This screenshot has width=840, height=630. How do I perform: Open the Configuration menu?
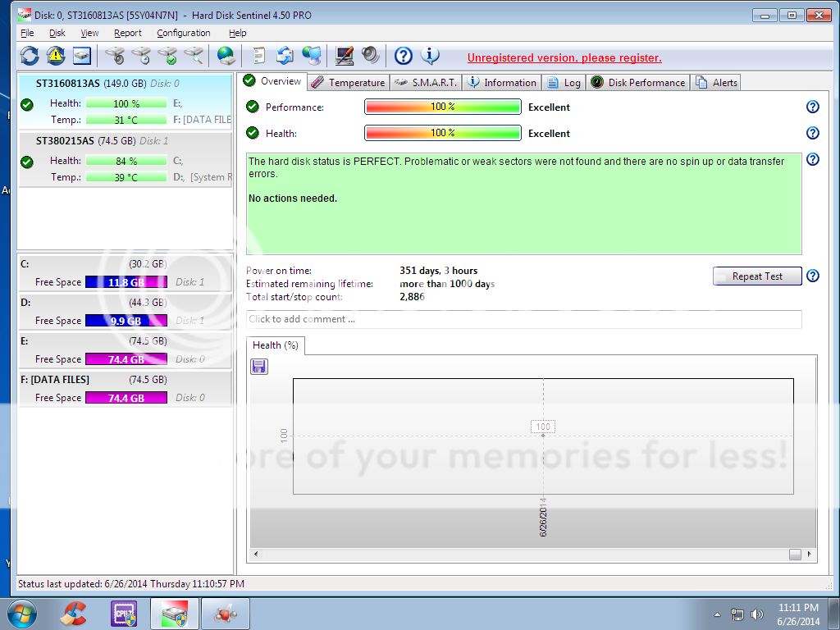(x=183, y=33)
